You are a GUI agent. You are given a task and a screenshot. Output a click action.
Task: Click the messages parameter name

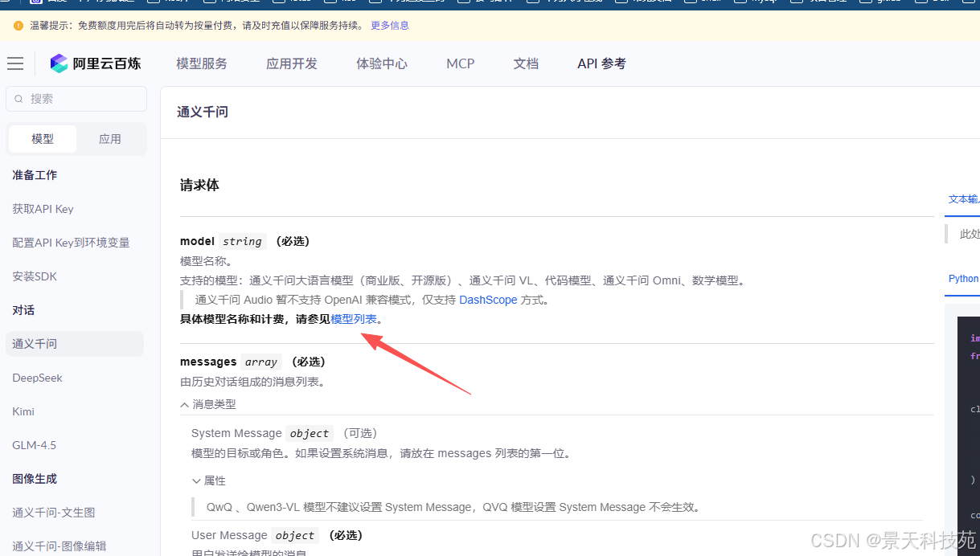208,362
